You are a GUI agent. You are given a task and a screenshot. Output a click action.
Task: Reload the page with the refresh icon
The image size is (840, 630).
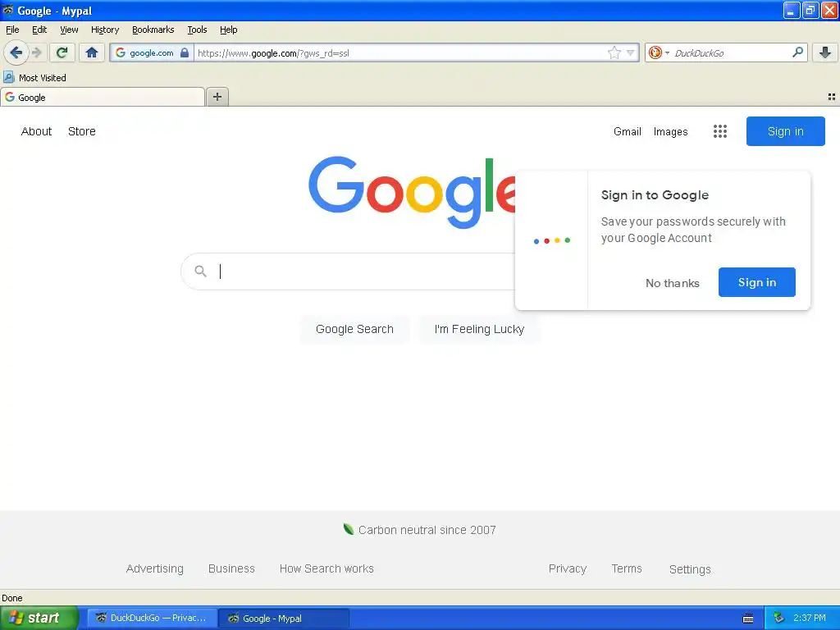pyautogui.click(x=62, y=52)
